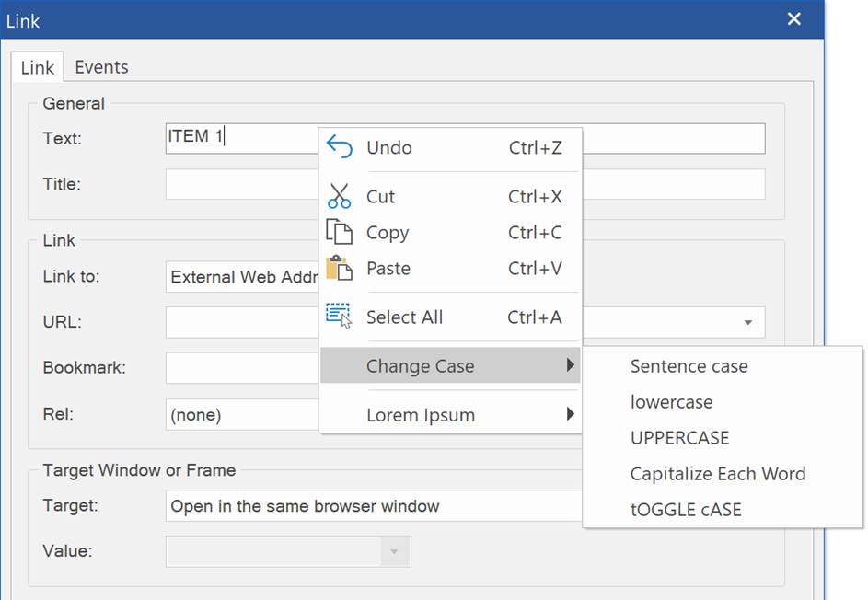The height and width of the screenshot is (600, 868).
Task: Click the Cut scissors icon
Action: click(340, 196)
